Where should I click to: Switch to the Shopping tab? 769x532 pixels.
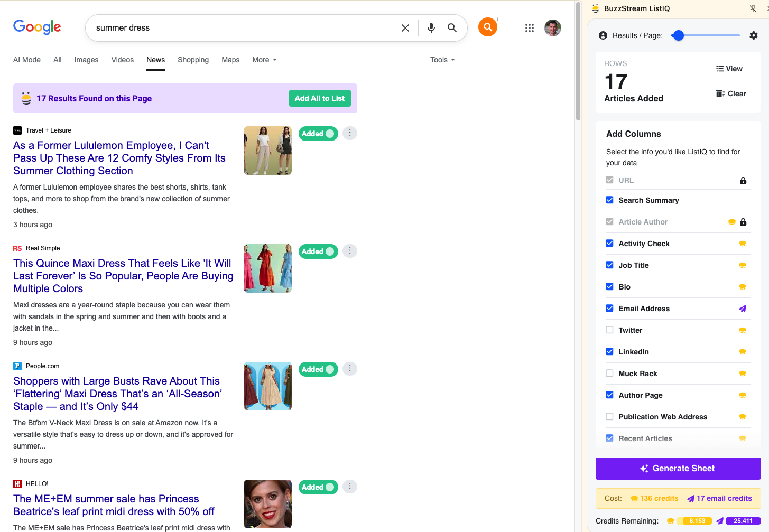click(x=193, y=60)
